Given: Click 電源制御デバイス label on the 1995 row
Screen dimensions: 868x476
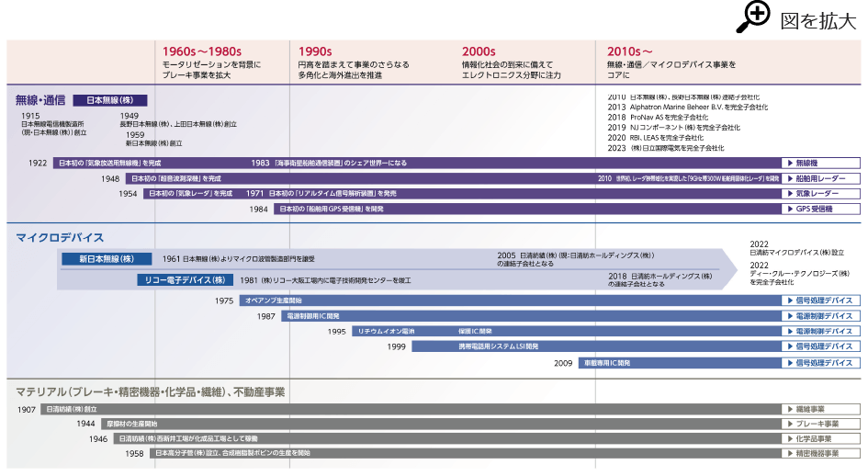Looking at the screenshot, I should (x=821, y=331).
